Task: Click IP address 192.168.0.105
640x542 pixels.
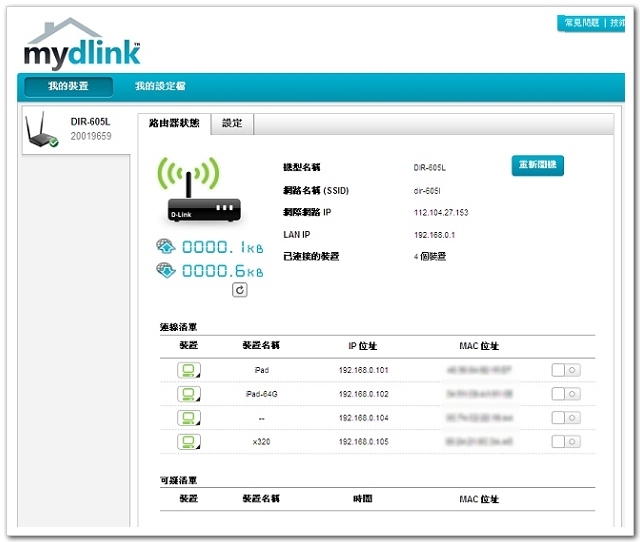Action: click(x=364, y=442)
